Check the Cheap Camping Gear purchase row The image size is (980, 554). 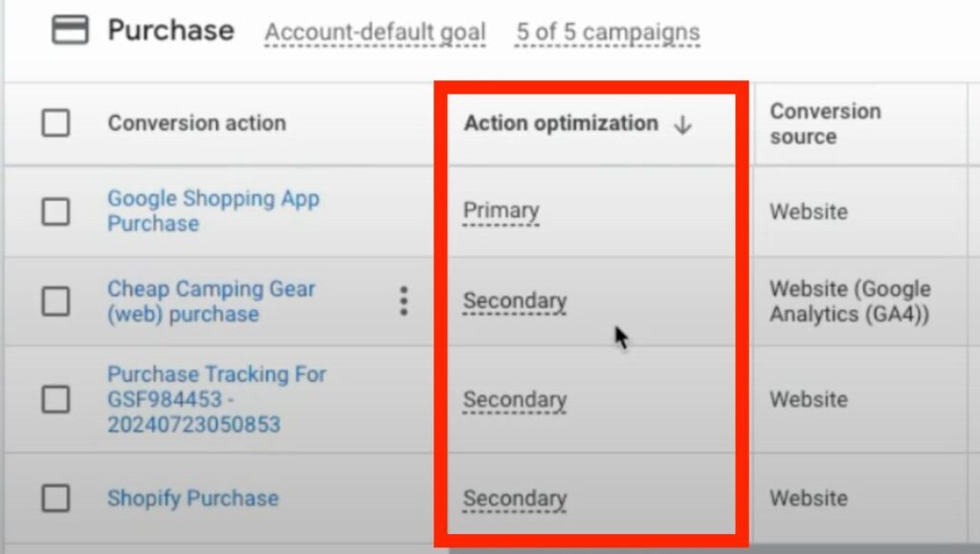[x=56, y=301]
